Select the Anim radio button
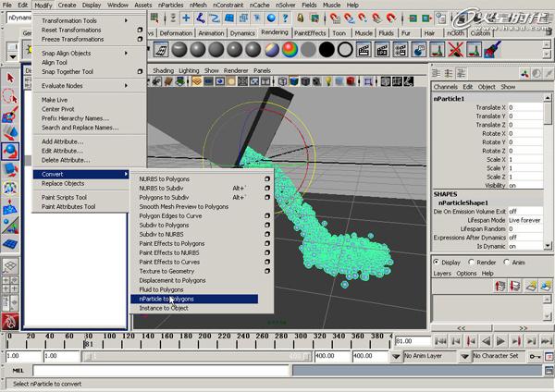555x392 pixels. click(507, 263)
